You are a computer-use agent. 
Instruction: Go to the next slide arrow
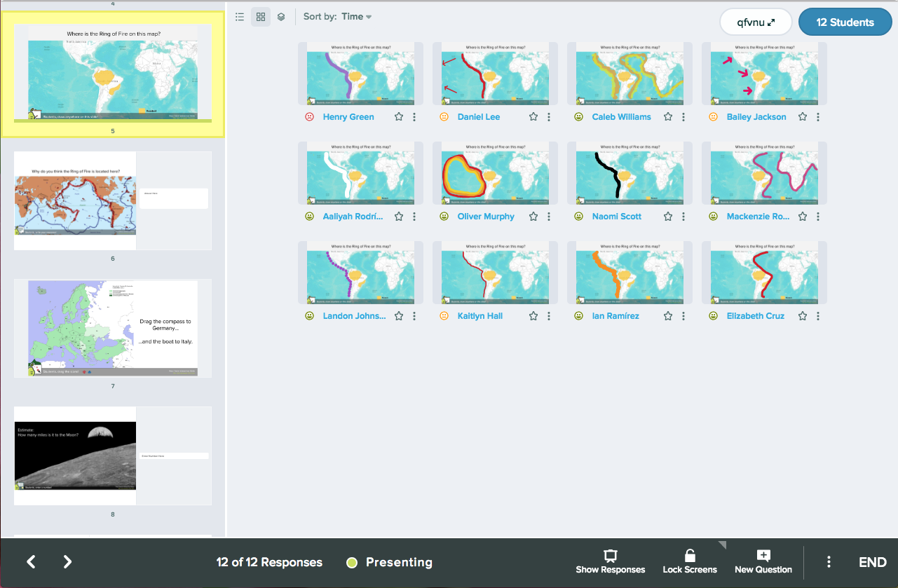67,561
